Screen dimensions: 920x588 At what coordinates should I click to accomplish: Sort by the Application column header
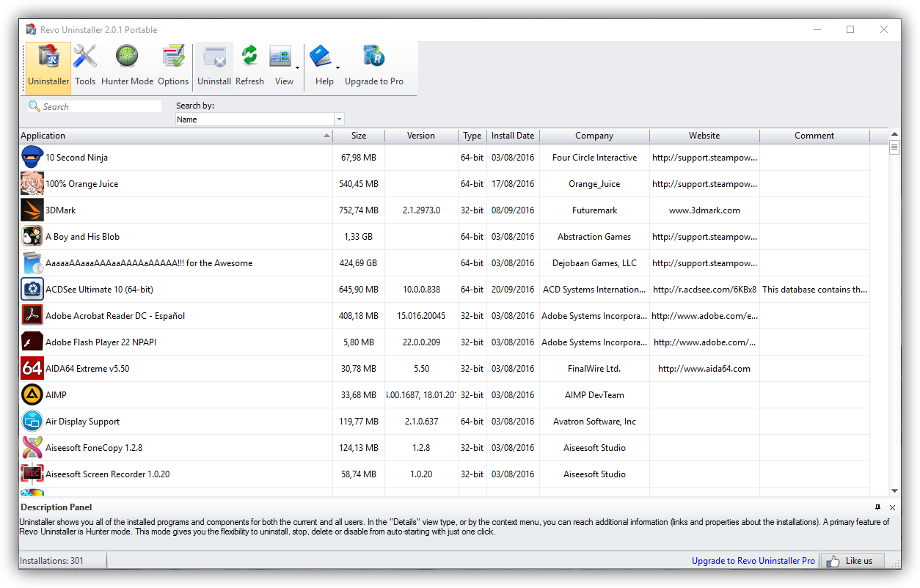(x=175, y=136)
